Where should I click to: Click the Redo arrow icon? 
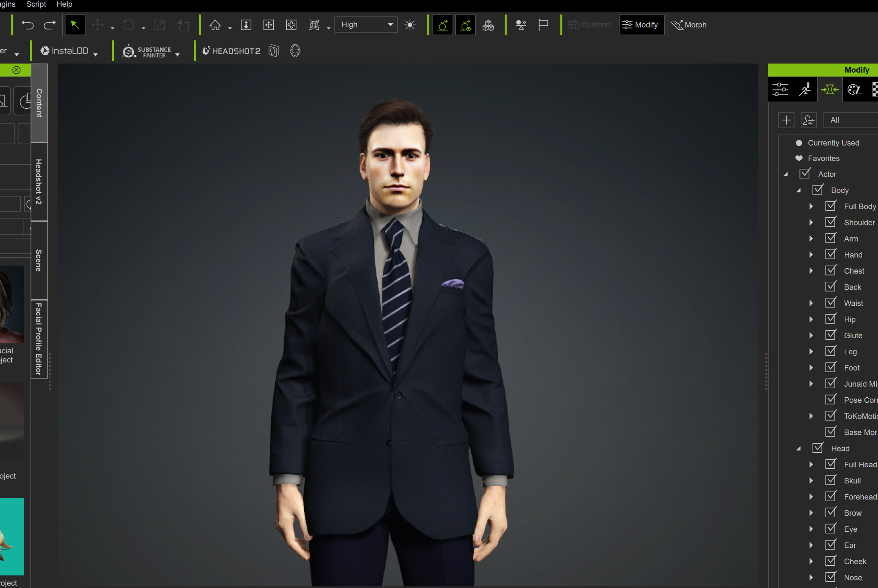(49, 25)
